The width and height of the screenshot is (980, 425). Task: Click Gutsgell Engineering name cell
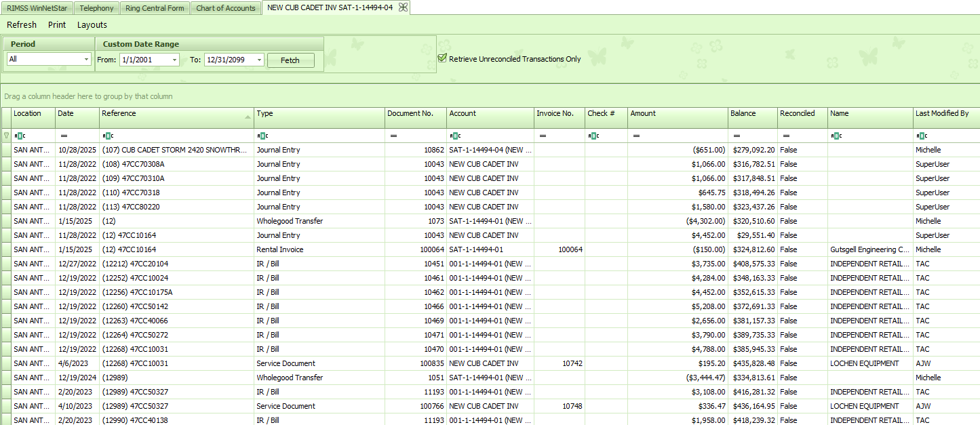[871, 249]
